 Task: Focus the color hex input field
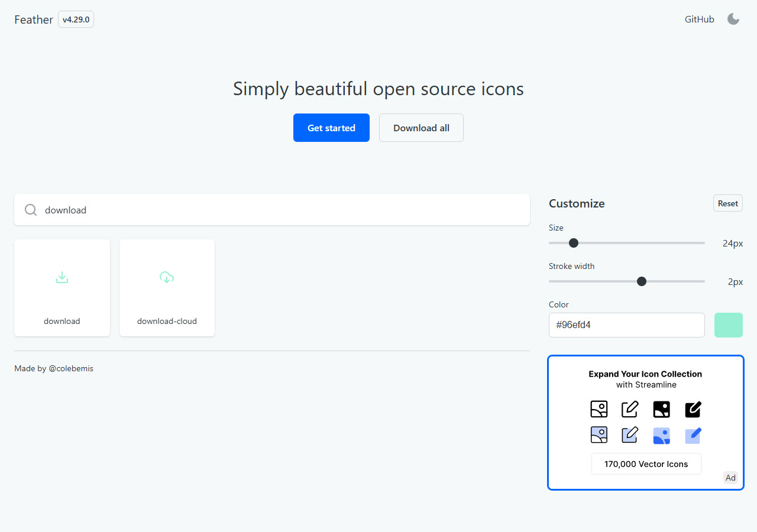[x=627, y=325]
